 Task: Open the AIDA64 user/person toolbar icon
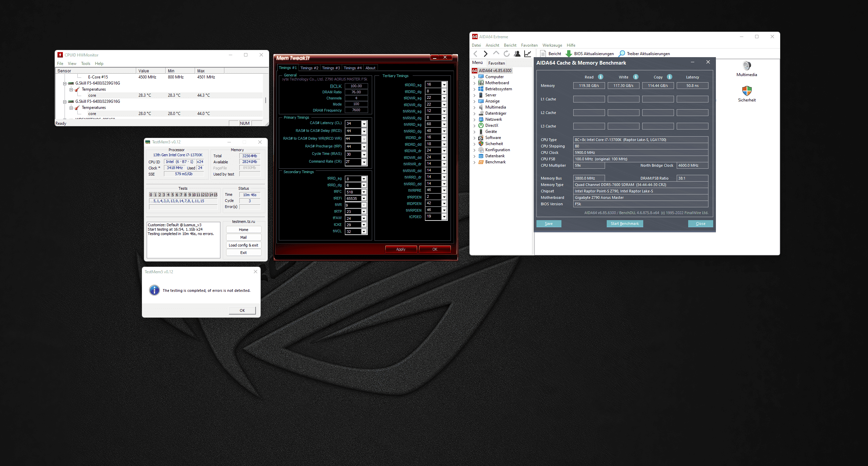coord(517,53)
